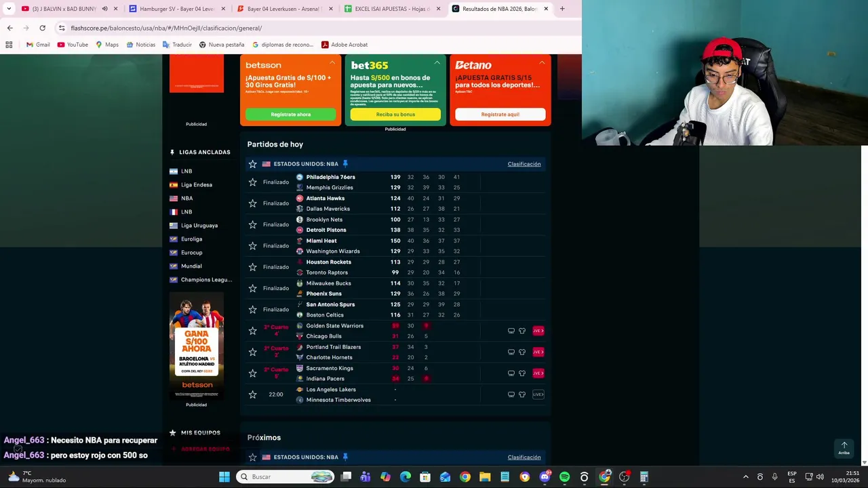This screenshot has width=868, height=488.
Task: Open TV broadcast icon for Trail Blazers vs Hornets
Action: (x=511, y=352)
